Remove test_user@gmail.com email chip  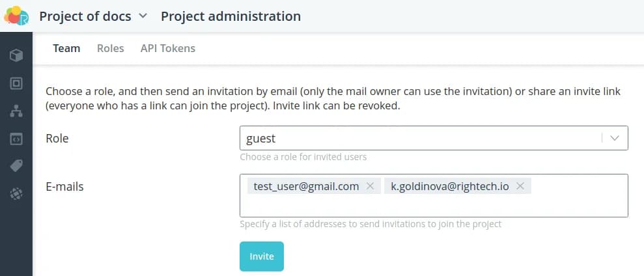(370, 186)
